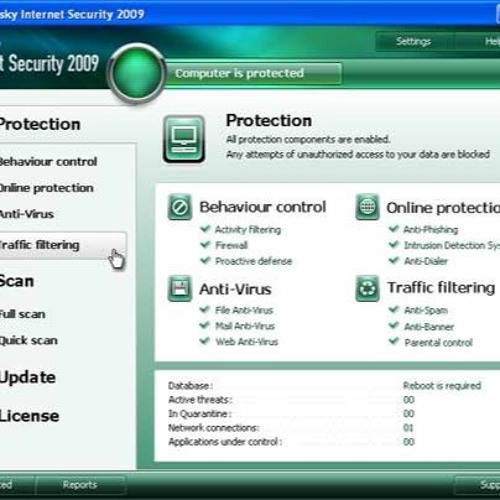Open Settings at the top

[414, 42]
